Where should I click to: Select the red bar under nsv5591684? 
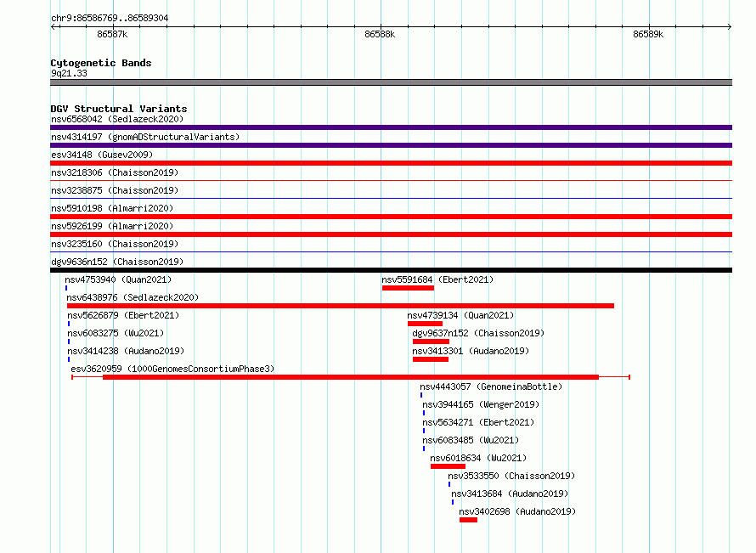coord(408,288)
